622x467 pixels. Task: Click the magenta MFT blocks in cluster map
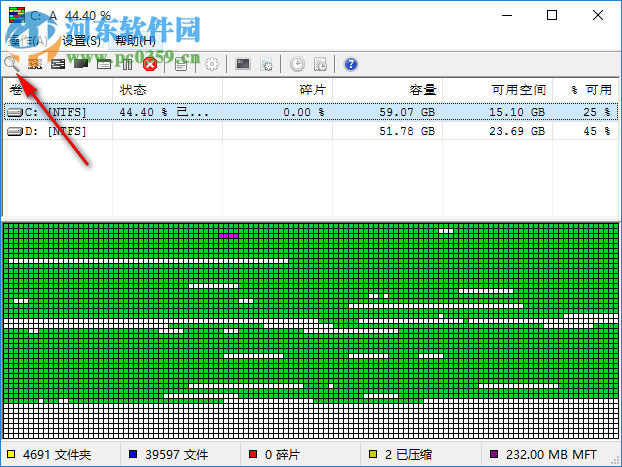pos(228,236)
